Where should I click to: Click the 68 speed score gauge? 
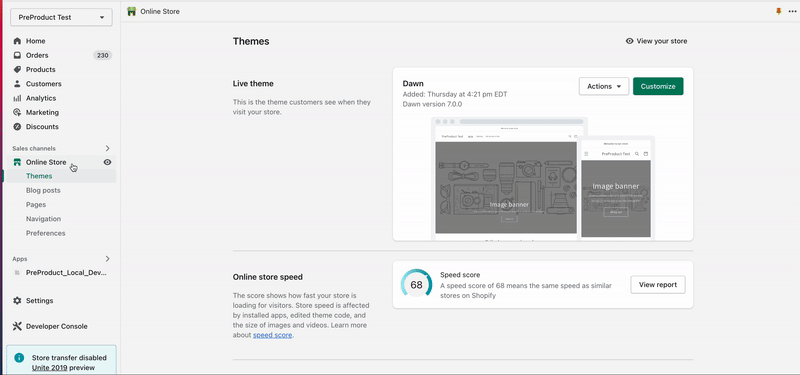tap(416, 285)
